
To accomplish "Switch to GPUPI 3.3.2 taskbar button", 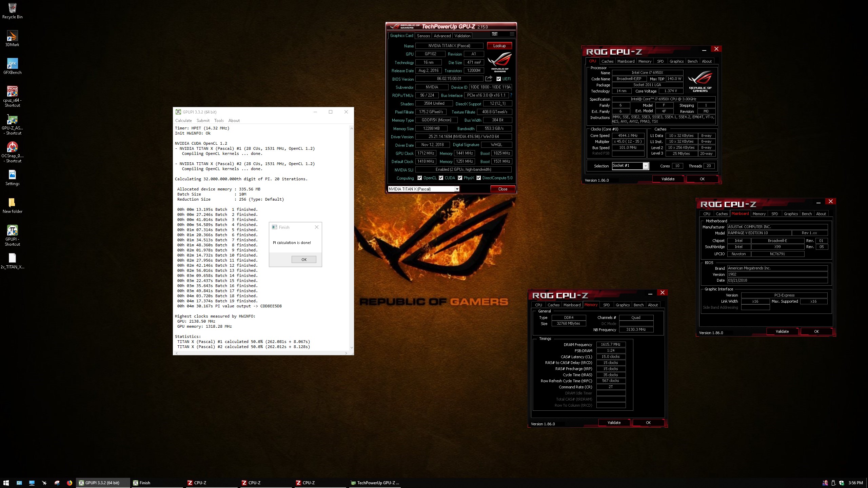I will pos(103,483).
